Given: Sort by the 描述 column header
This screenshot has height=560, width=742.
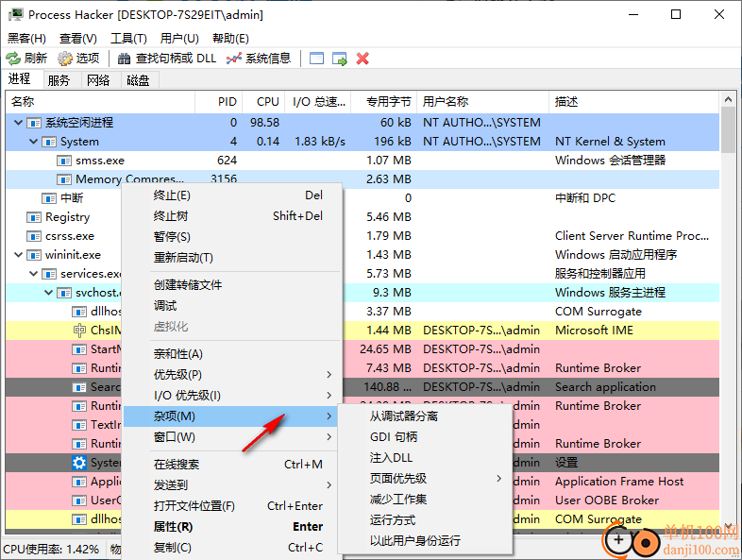Looking at the screenshot, I should click(x=634, y=102).
